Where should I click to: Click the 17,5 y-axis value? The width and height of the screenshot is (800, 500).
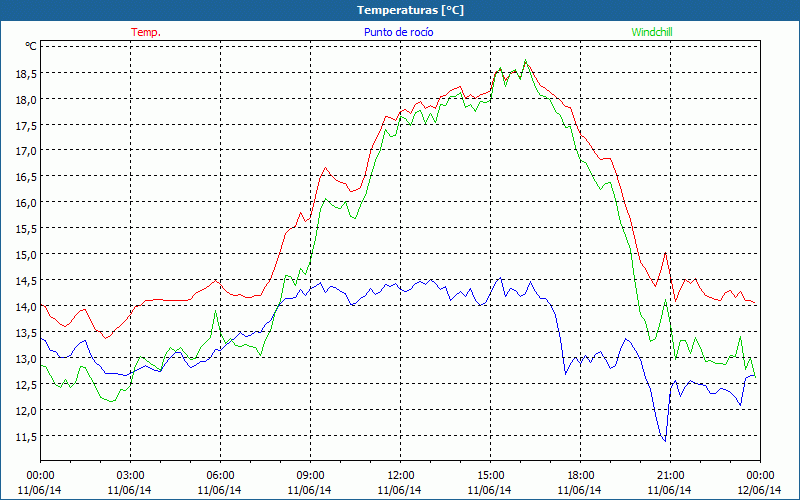(26, 126)
